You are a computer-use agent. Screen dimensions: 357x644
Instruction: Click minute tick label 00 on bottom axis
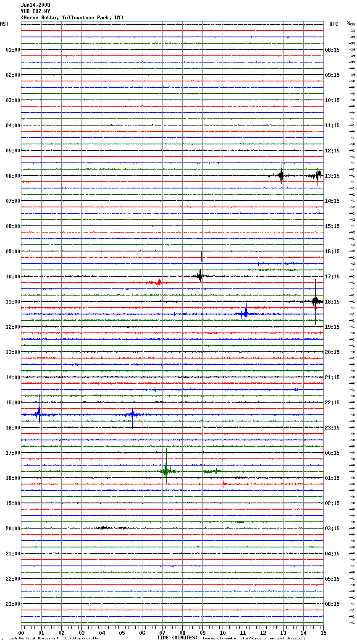pyautogui.click(x=21, y=633)
